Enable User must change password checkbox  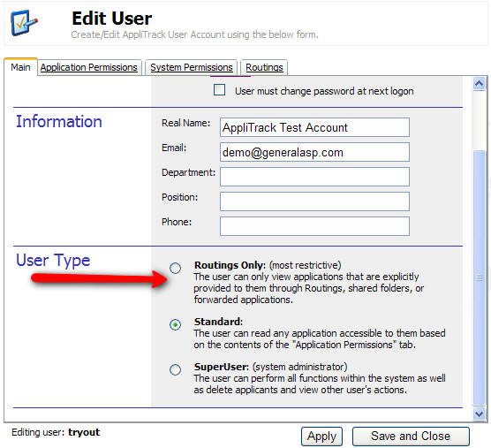[219, 89]
